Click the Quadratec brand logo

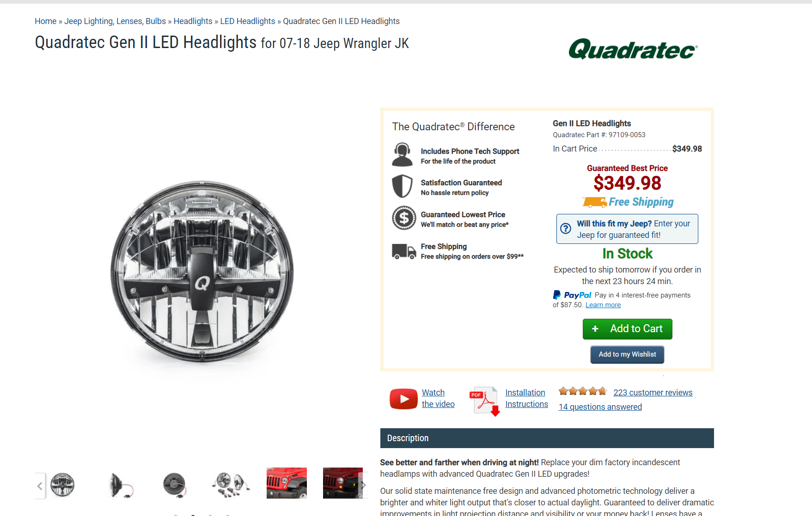coord(633,49)
